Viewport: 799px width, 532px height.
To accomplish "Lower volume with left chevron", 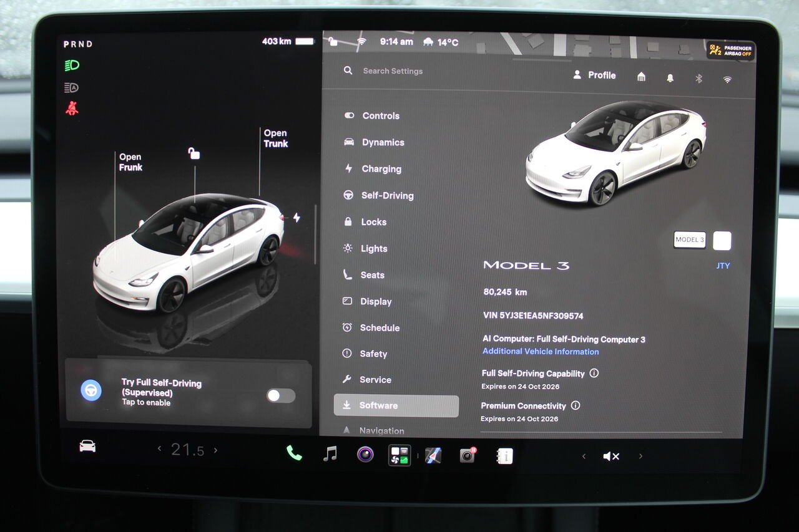I will click(x=584, y=457).
